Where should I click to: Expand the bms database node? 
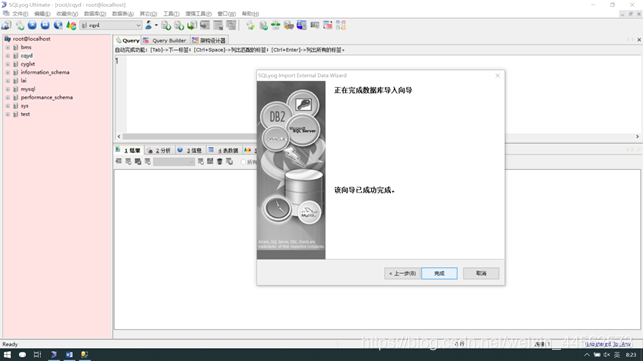coord(7,47)
